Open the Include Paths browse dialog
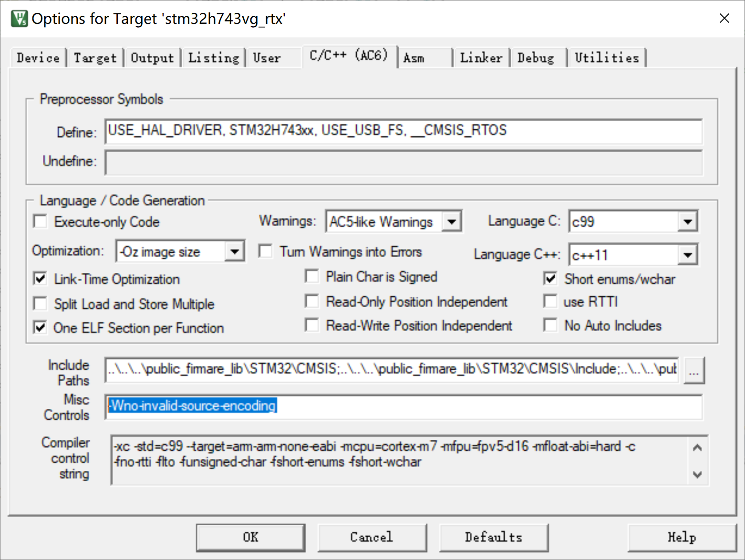The width and height of the screenshot is (745, 560). (694, 371)
